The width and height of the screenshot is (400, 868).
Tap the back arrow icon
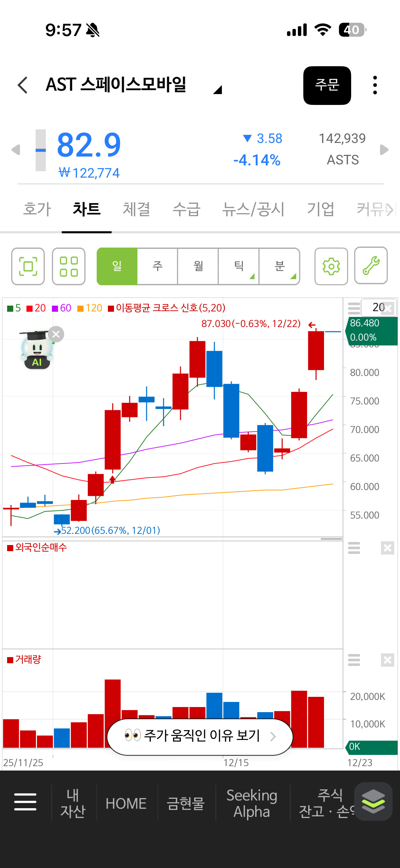point(23,85)
